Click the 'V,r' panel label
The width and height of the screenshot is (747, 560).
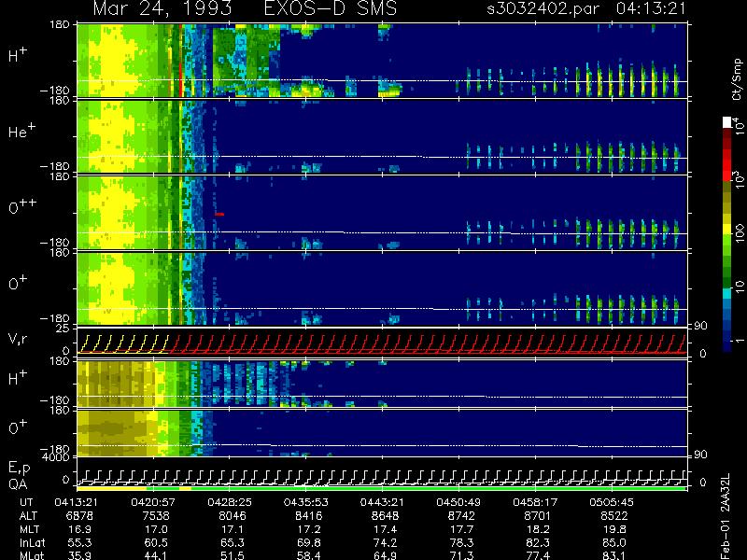pos(18,339)
